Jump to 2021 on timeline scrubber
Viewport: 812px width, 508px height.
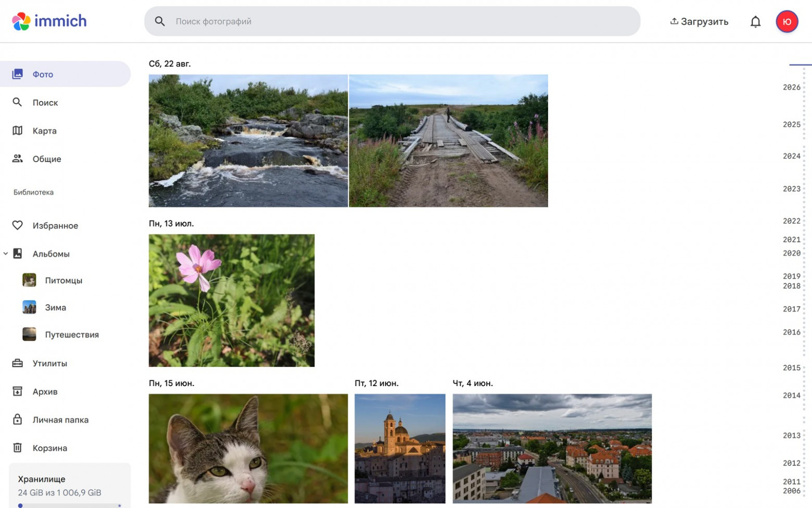pyautogui.click(x=792, y=239)
